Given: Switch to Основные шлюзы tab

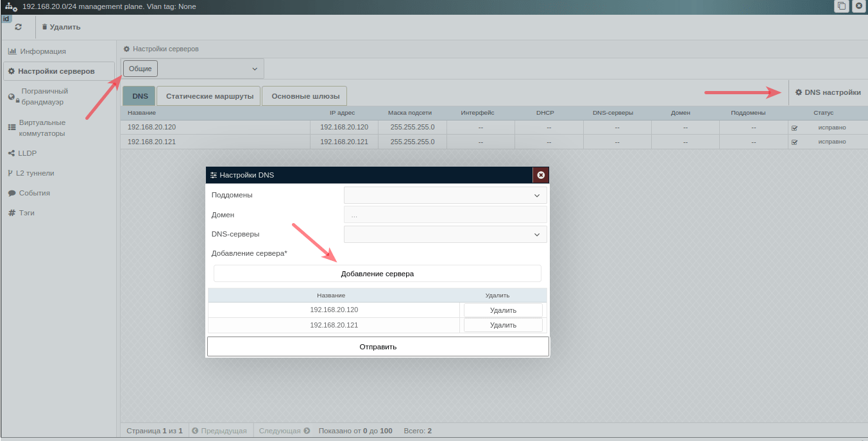Looking at the screenshot, I should (x=305, y=96).
